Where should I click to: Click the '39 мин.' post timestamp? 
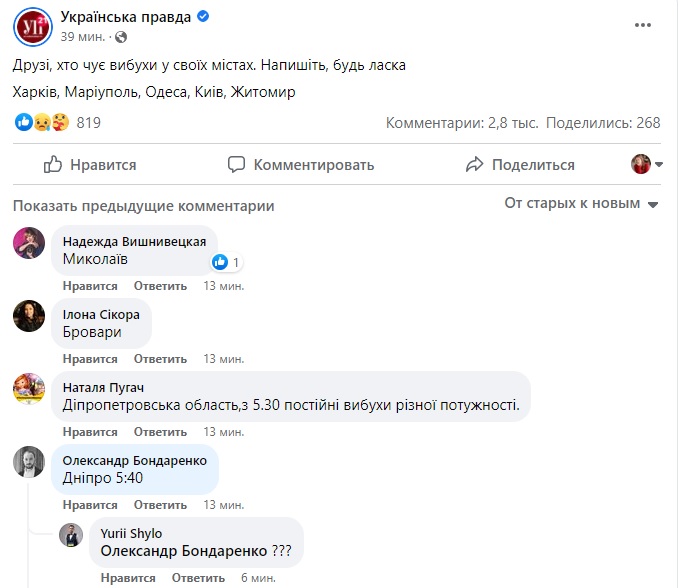pos(82,37)
